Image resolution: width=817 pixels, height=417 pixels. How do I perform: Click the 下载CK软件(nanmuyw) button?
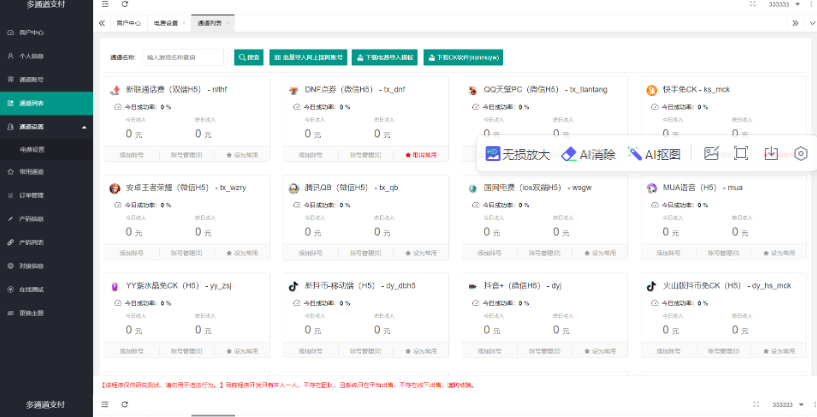[463, 57]
